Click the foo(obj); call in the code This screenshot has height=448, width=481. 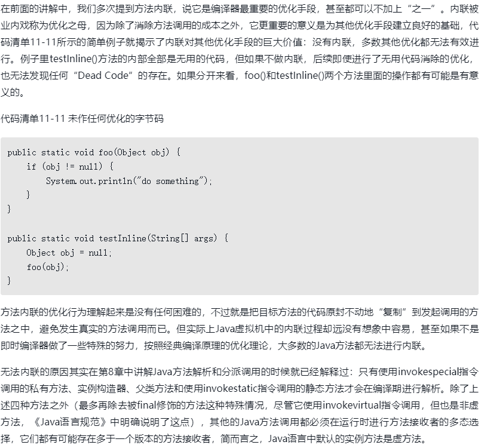[48, 267]
